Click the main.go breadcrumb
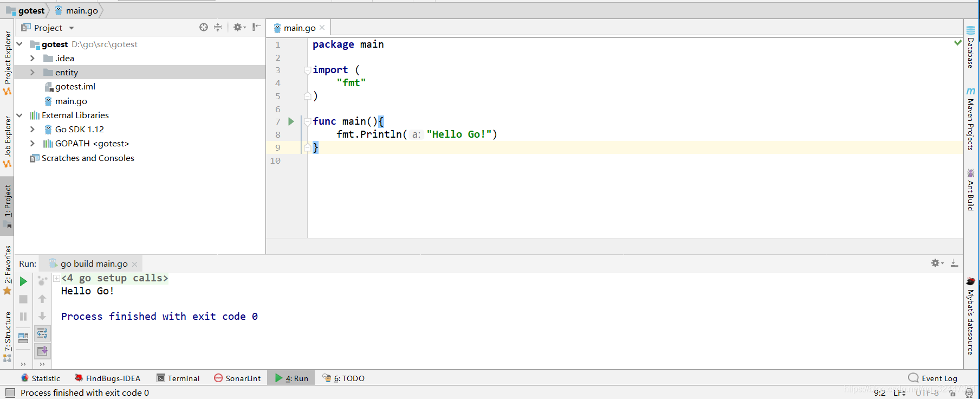980x399 pixels. 76,10
